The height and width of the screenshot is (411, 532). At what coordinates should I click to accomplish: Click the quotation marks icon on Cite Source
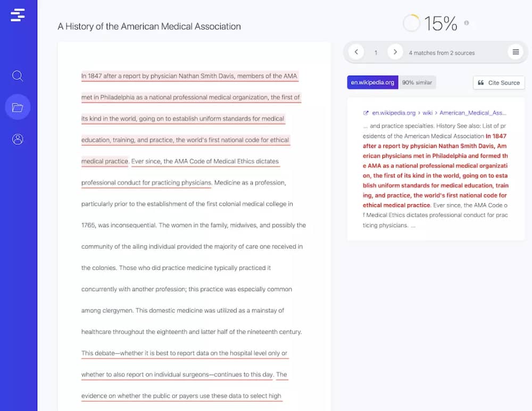click(x=481, y=82)
